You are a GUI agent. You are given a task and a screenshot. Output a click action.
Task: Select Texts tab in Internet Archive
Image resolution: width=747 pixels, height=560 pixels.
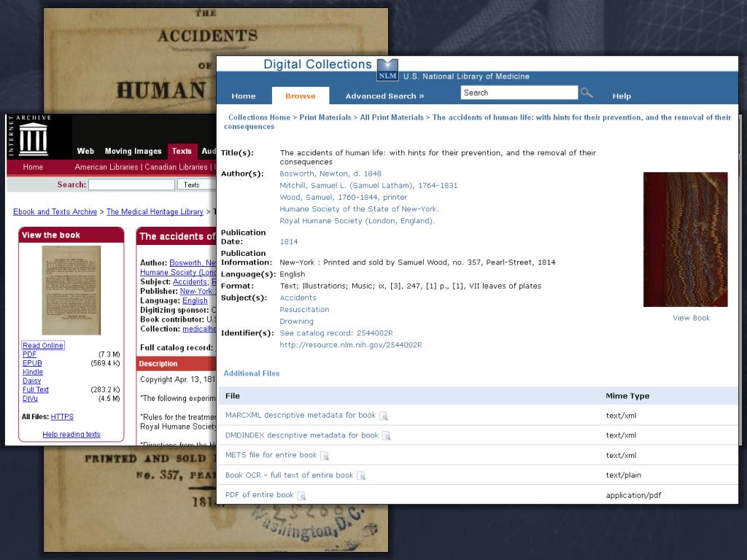click(182, 151)
